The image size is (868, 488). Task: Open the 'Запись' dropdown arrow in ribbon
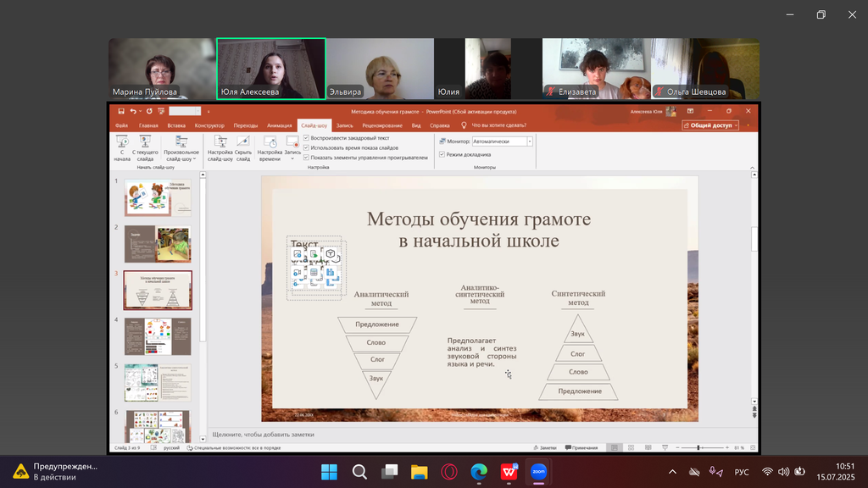pyautogui.click(x=292, y=158)
